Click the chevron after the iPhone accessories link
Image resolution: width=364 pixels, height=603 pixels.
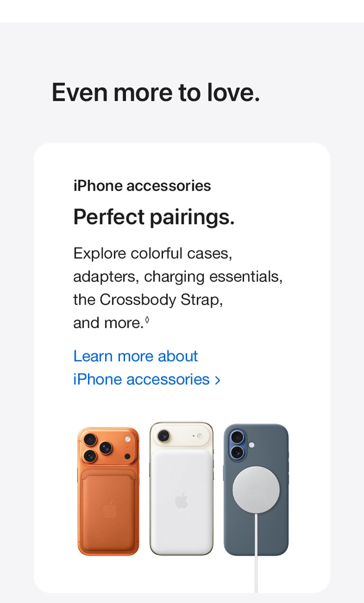pos(218,380)
